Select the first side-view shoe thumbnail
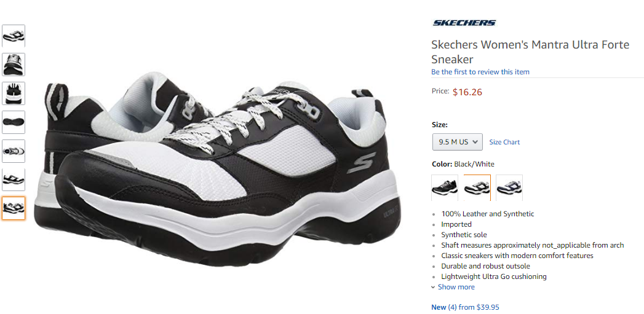This screenshot has height=314, width=644. (14, 36)
